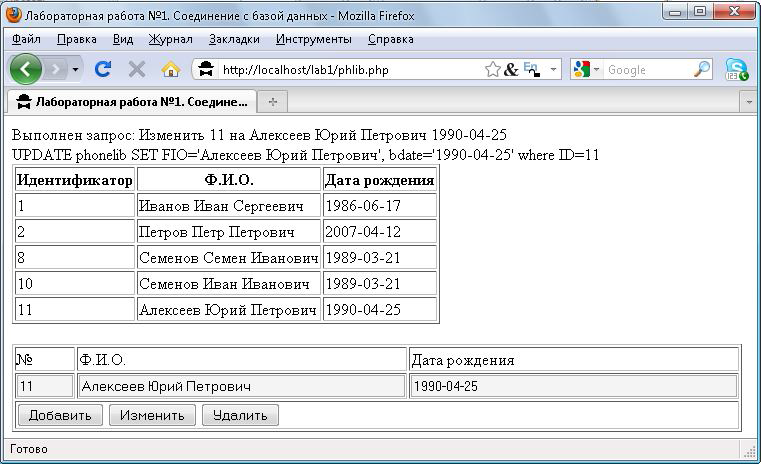Viewport: 761px width, 464px height.
Task: Click the identifier cell 8
Action: pos(75,258)
